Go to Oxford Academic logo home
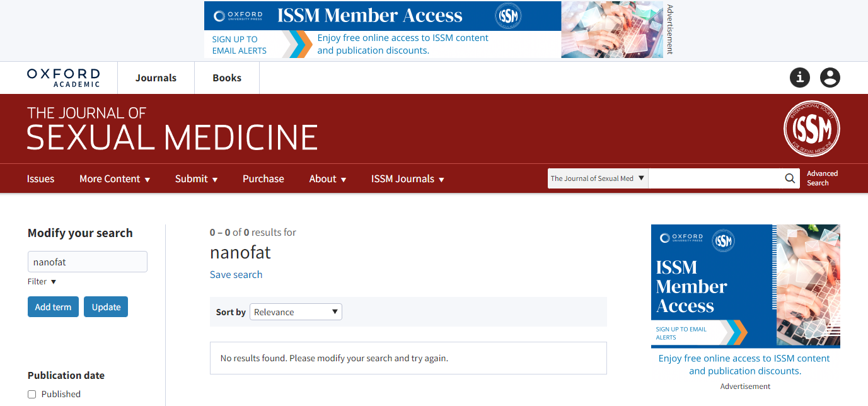Image resolution: width=868 pixels, height=406 pixels. [x=64, y=78]
